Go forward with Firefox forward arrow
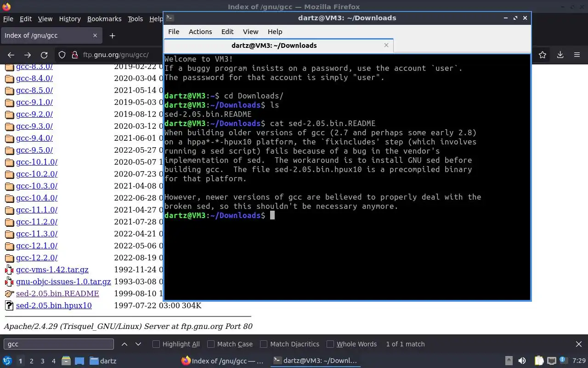Screen dimensions: 588x368 28,55
